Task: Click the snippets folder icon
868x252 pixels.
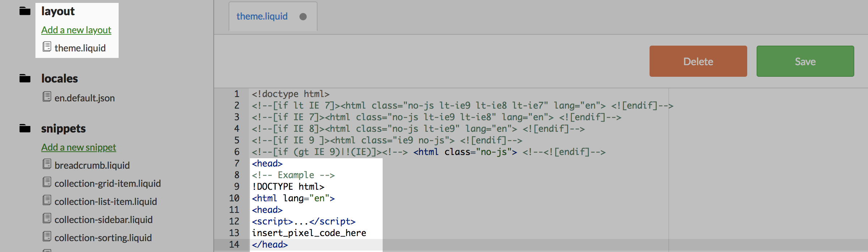Action: tap(25, 128)
